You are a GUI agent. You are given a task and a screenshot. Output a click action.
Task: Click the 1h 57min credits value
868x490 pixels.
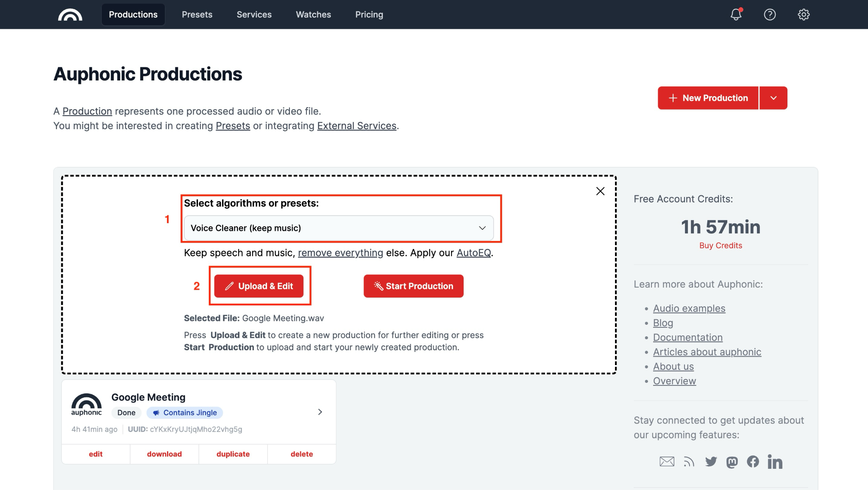pos(721,227)
